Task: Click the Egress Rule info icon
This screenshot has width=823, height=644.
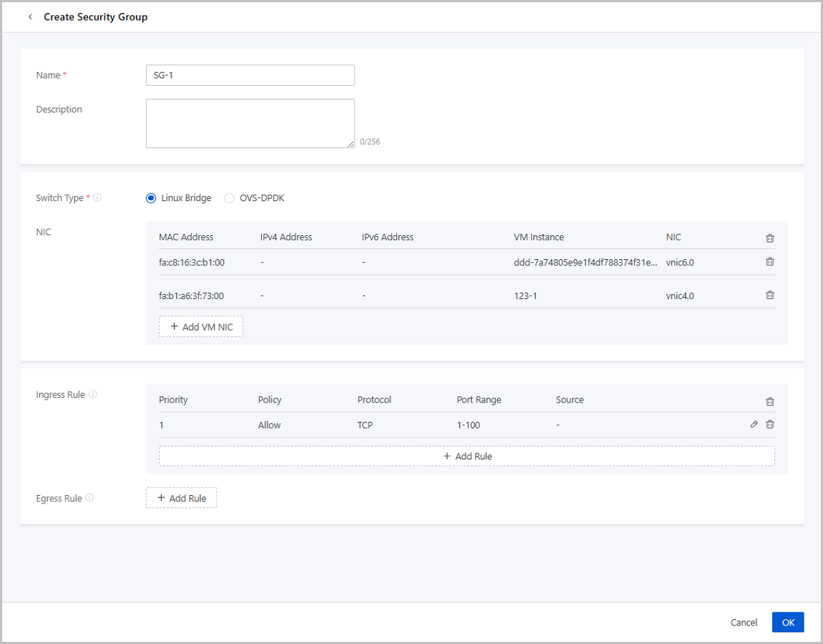Action: click(90, 499)
